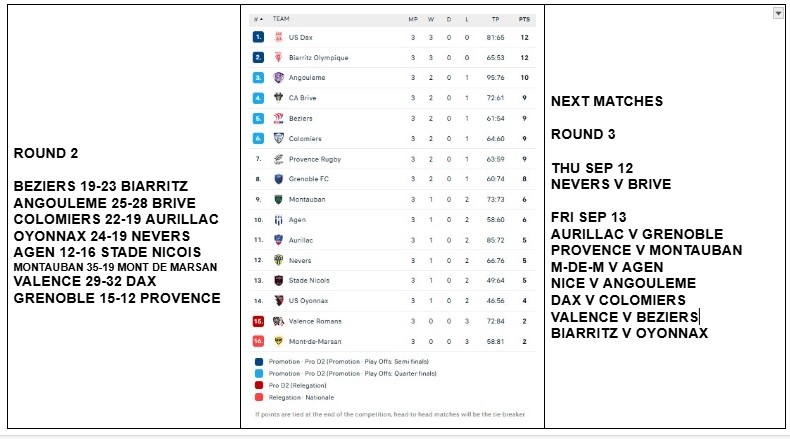Image resolution: width=790 pixels, height=439 pixels.
Task: Open the dropdown arrow in top-right corner
Action: coord(778,13)
